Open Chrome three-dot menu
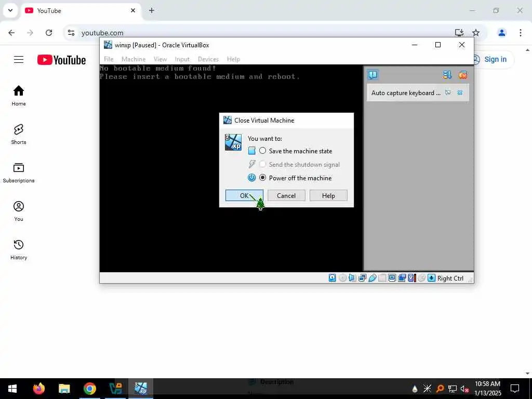The image size is (532, 399). click(x=521, y=33)
